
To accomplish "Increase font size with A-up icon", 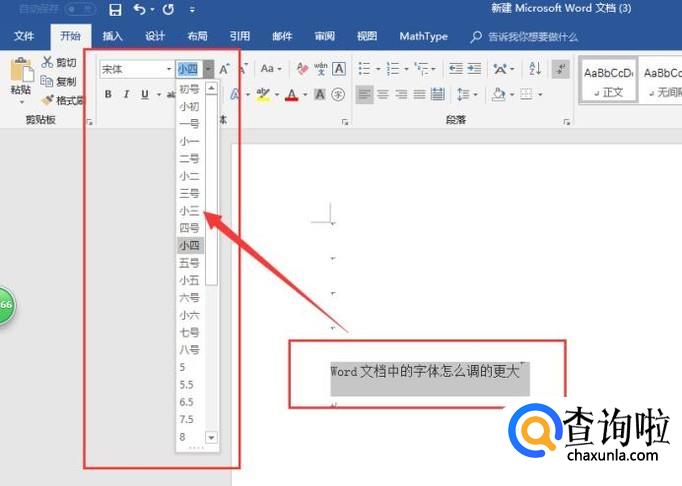I will pos(224,69).
